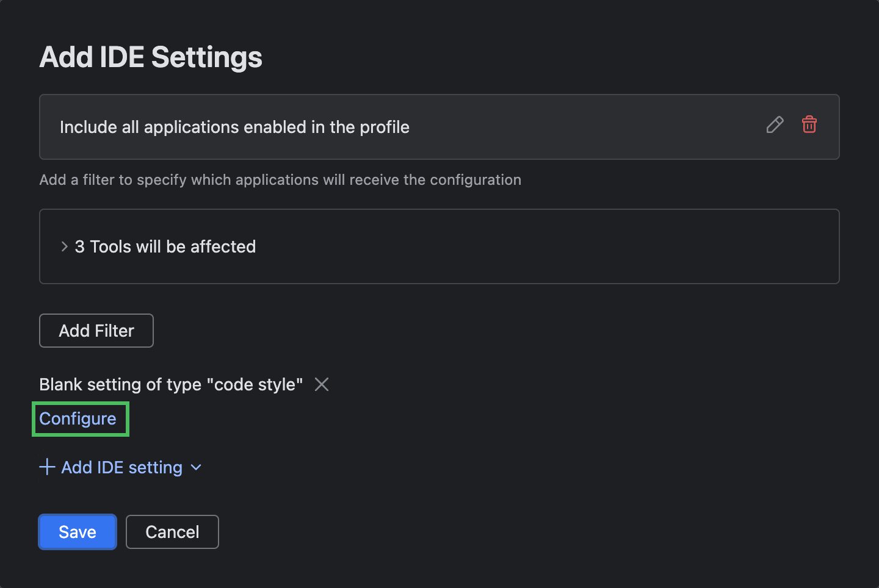This screenshot has width=879, height=588.
Task: Click the chevron next to Add IDE setting
Action: 196,467
